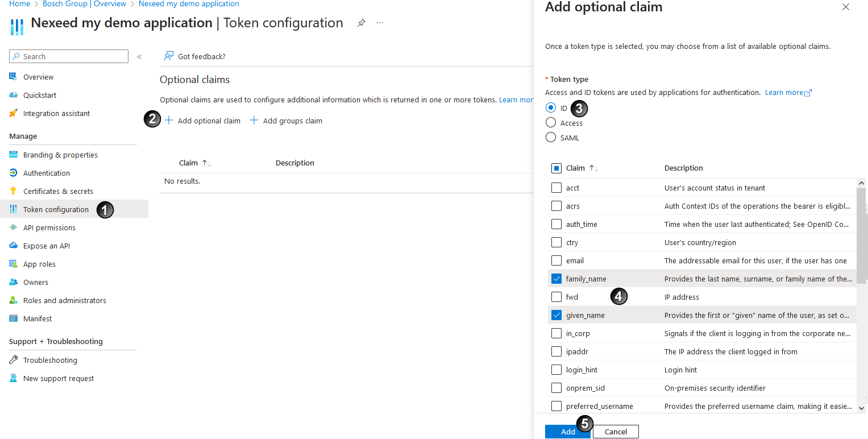
Task: Click the Branding & properties icon
Action: [13, 155]
